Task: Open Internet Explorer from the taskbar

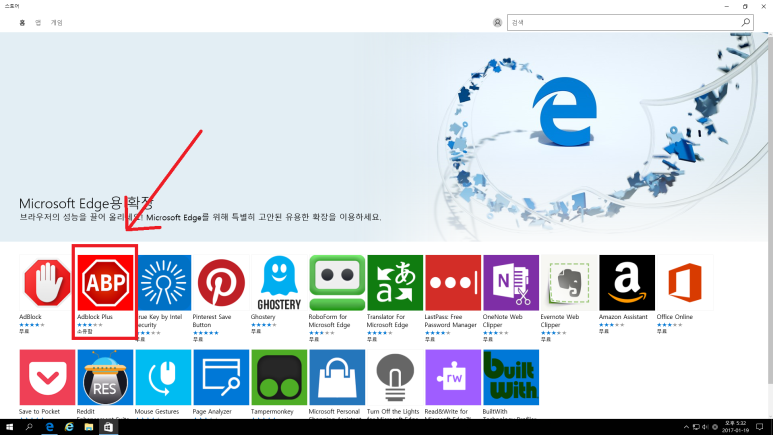Action: (69, 427)
